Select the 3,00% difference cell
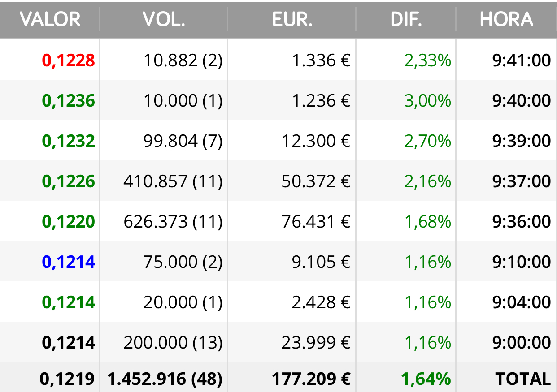Viewport: 557px width, 392px height. point(427,100)
